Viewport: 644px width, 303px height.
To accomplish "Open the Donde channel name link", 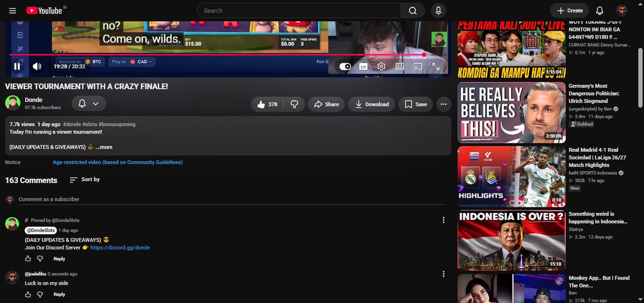I will tap(33, 100).
